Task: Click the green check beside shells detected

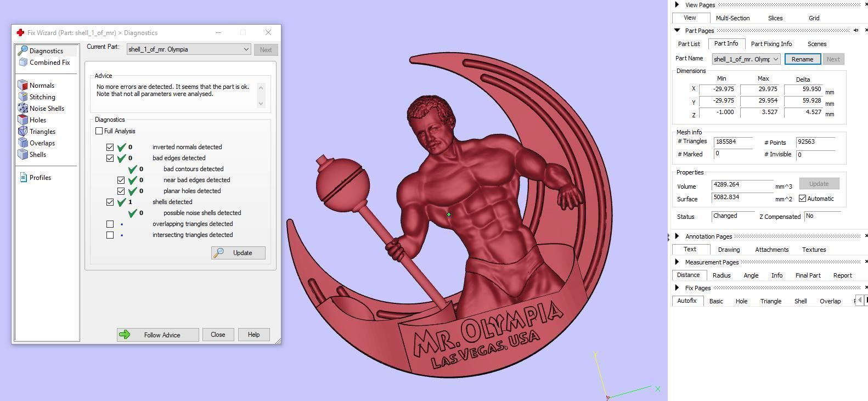Action: [122, 201]
